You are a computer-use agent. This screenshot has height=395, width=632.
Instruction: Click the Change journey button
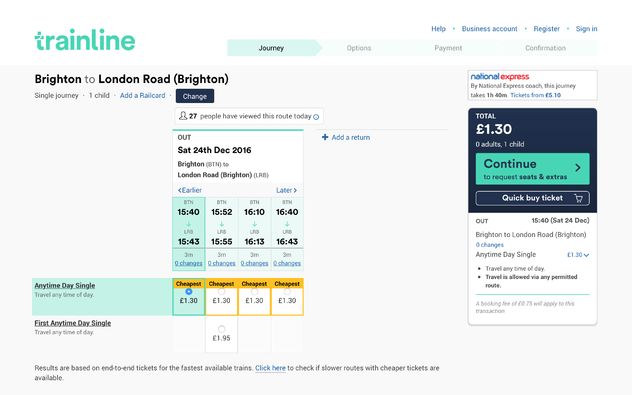[195, 96]
